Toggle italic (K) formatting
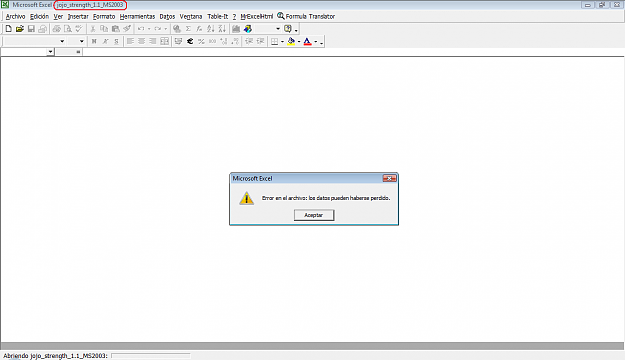 tap(105, 41)
